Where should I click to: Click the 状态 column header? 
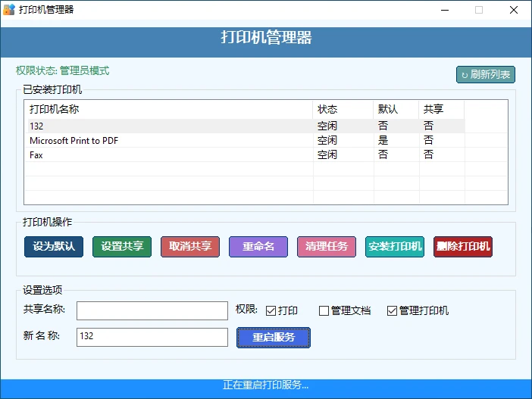click(343, 109)
